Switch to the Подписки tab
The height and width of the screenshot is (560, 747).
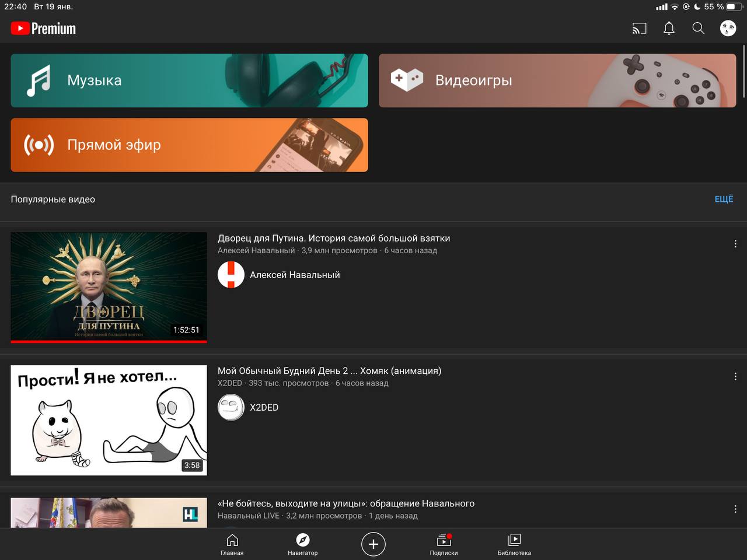[444, 544]
